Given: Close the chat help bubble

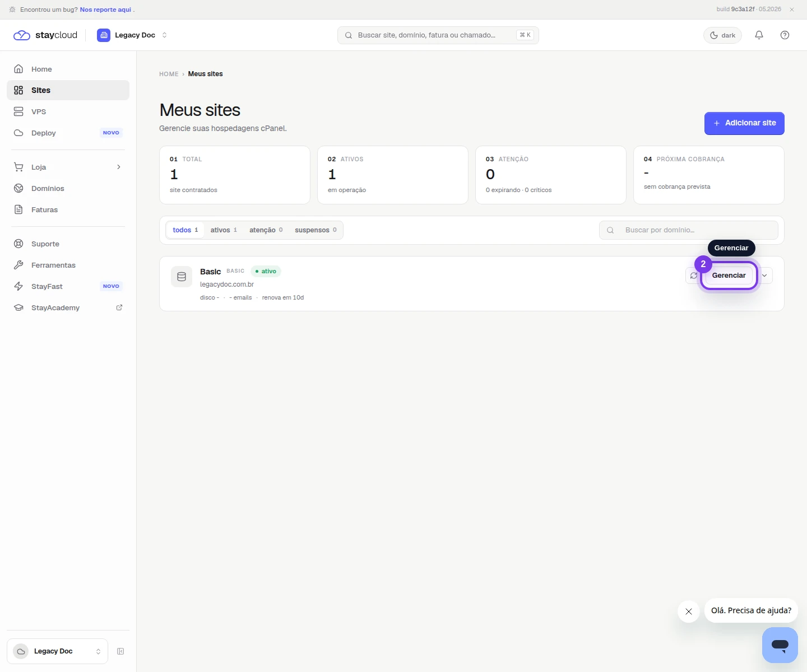Looking at the screenshot, I should [x=689, y=612].
